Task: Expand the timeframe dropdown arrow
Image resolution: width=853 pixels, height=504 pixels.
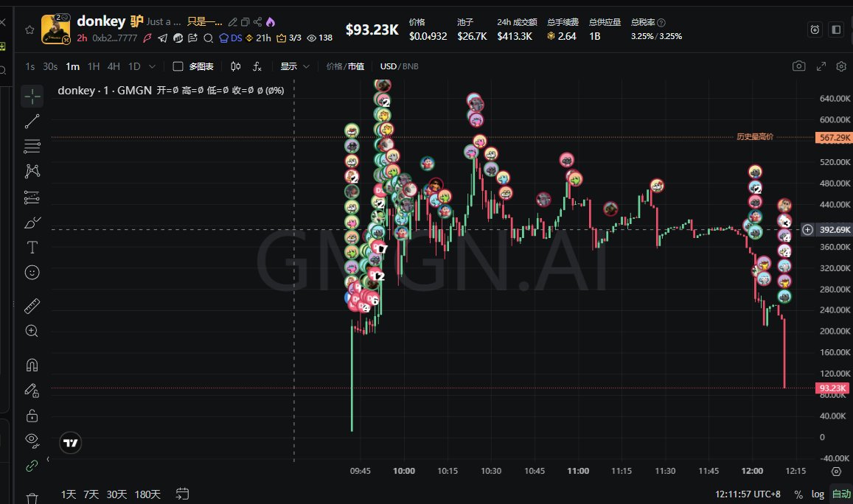Action: click(x=153, y=66)
